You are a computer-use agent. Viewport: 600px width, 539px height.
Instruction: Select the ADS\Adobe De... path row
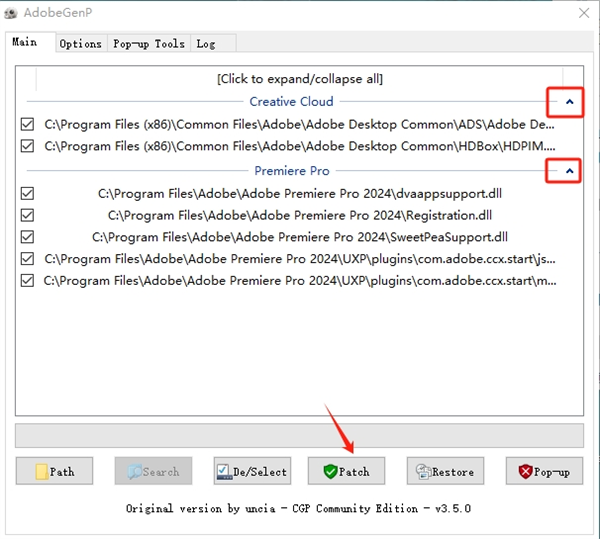(300, 124)
